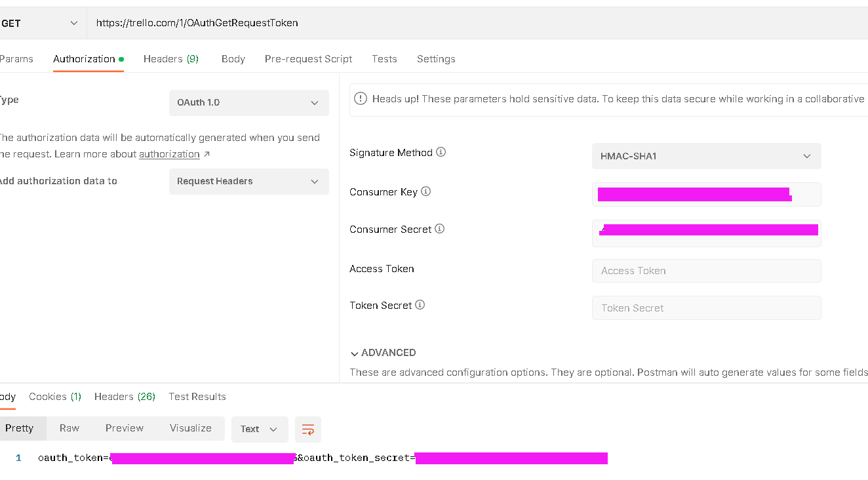Click the info icon beside Signature Method
This screenshot has height=480, width=868.
pyautogui.click(x=441, y=152)
